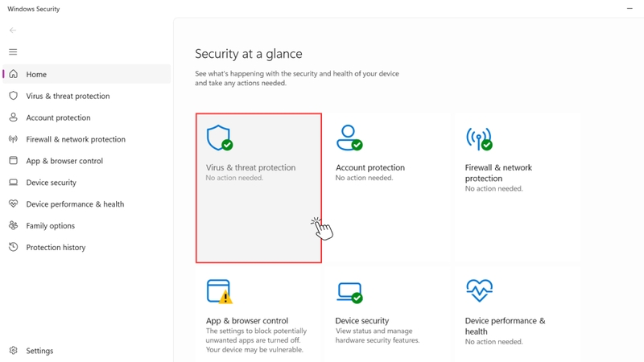Click the heart icon beside Device performance & health
This screenshot has width=644, height=362.
(x=14, y=204)
